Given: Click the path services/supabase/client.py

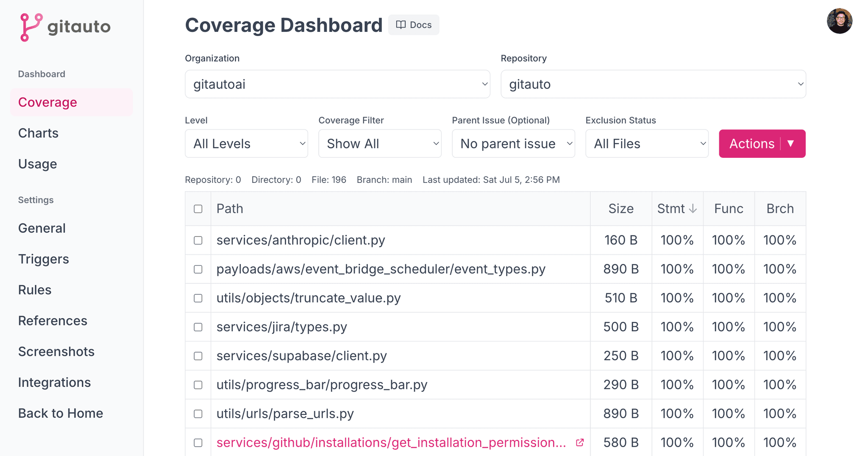Looking at the screenshot, I should coord(302,355).
